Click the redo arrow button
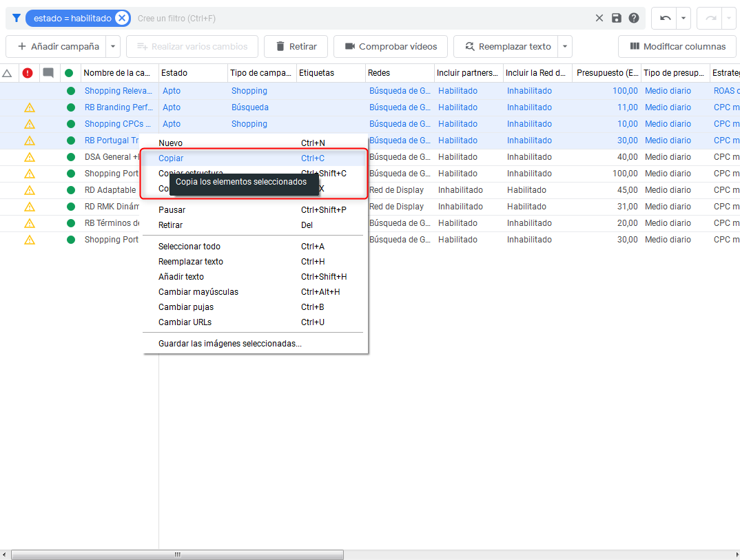 [x=710, y=19]
